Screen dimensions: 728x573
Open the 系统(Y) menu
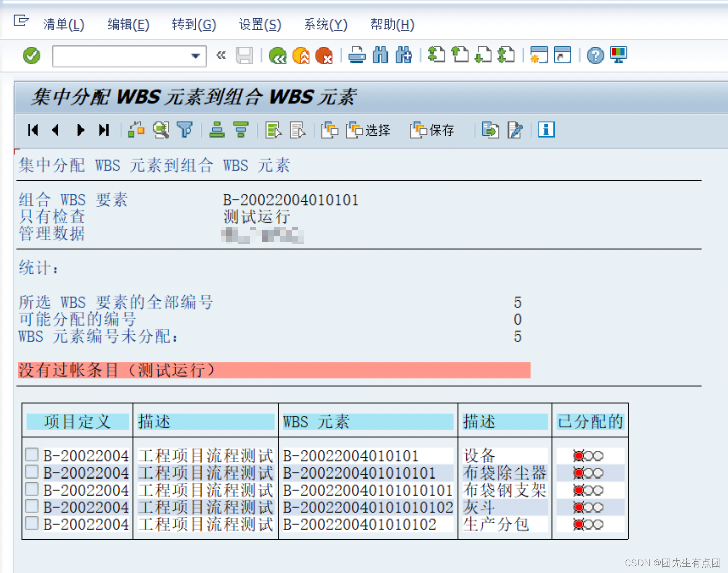[325, 25]
